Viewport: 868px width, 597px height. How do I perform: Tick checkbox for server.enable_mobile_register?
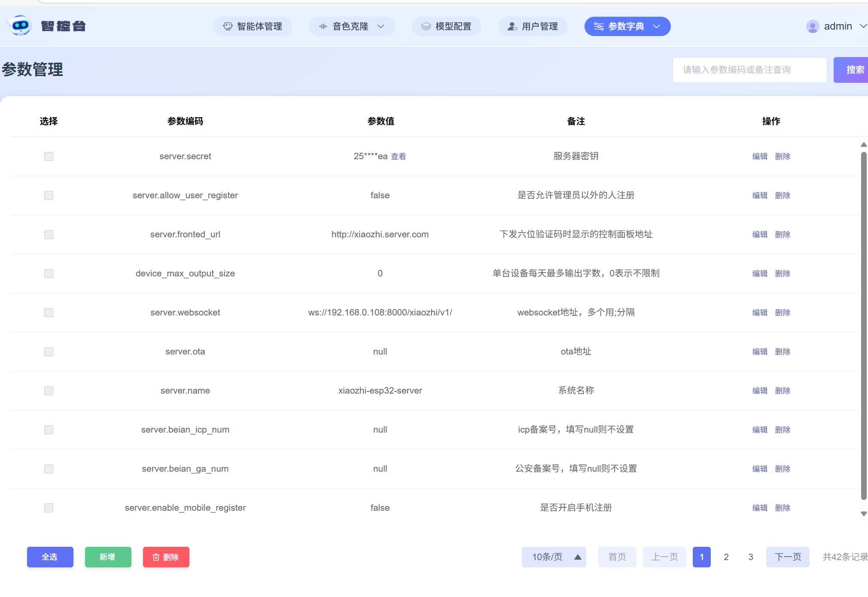point(49,508)
